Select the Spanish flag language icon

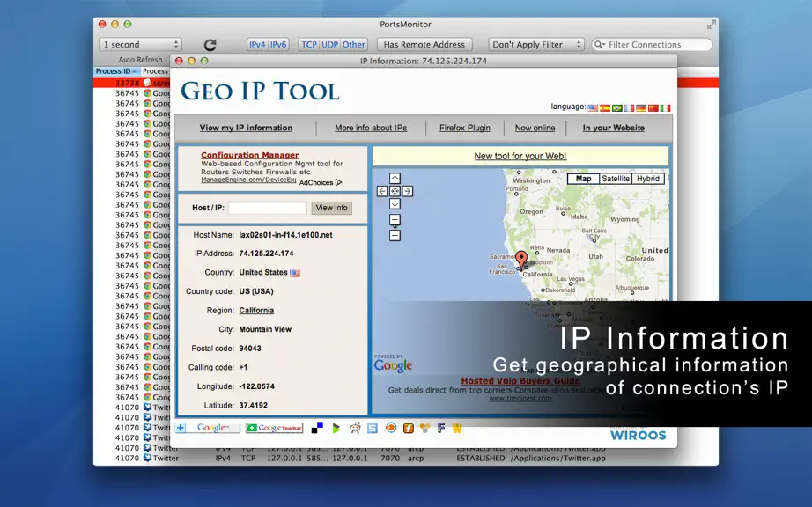click(605, 108)
